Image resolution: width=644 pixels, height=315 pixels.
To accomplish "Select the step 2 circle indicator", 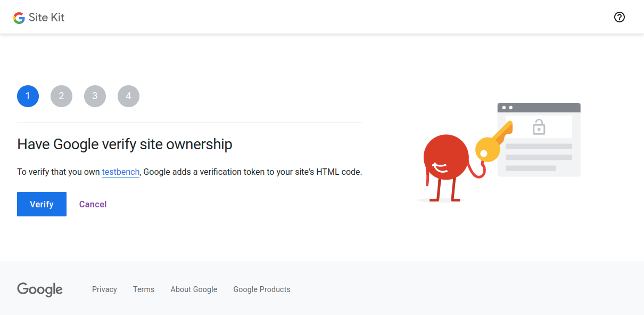I will (x=61, y=96).
